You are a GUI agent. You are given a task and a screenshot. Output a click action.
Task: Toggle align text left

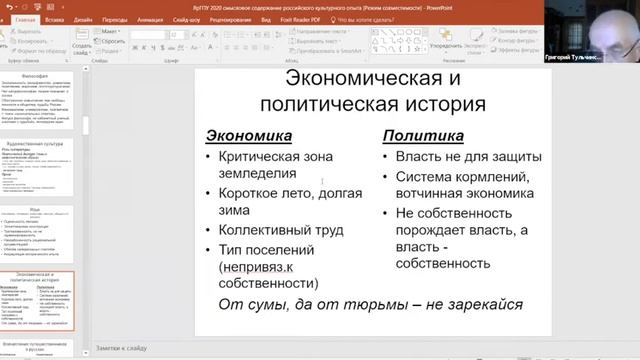click(x=227, y=48)
